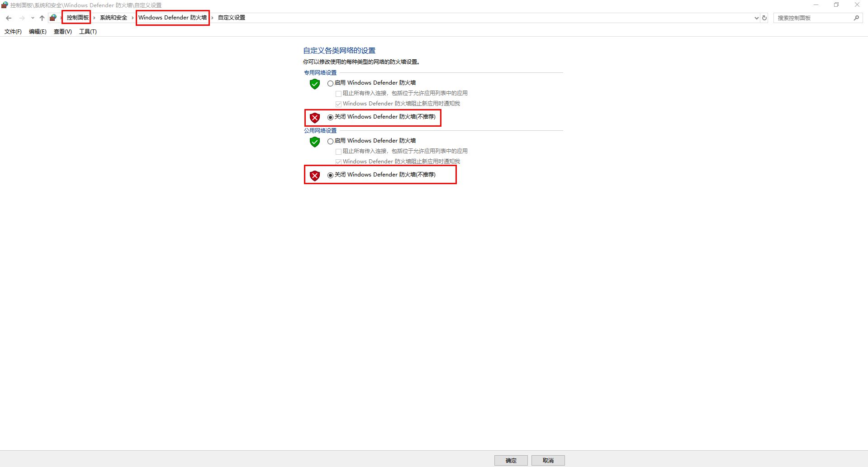The width and height of the screenshot is (868, 467).
Task: Open the 文件(F) menu
Action: point(13,32)
